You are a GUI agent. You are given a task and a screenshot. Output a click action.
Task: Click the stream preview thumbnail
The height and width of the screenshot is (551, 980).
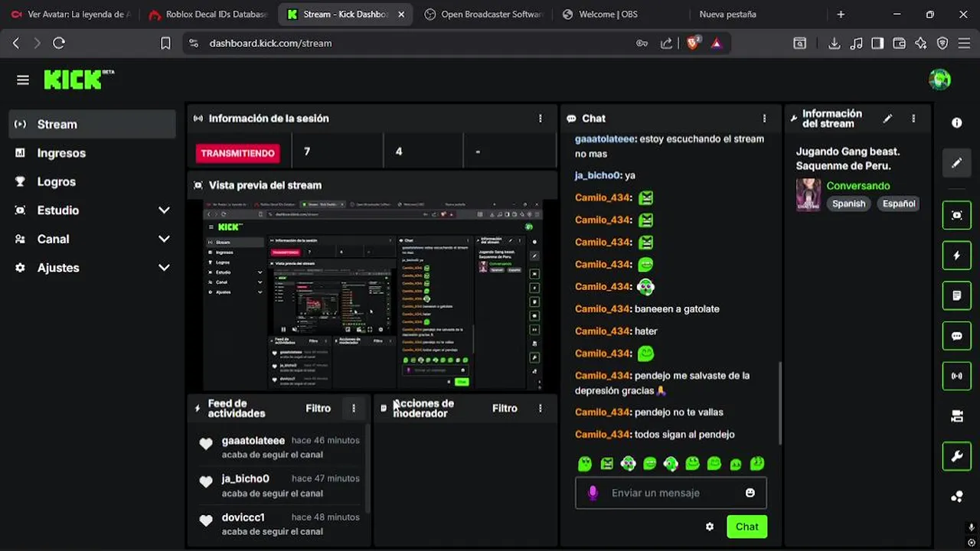point(373,295)
